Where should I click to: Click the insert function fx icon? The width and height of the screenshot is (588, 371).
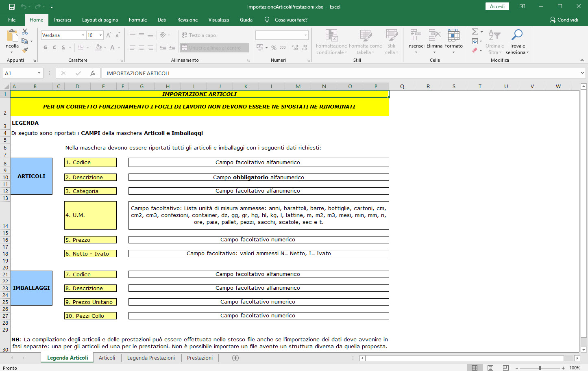coord(93,73)
